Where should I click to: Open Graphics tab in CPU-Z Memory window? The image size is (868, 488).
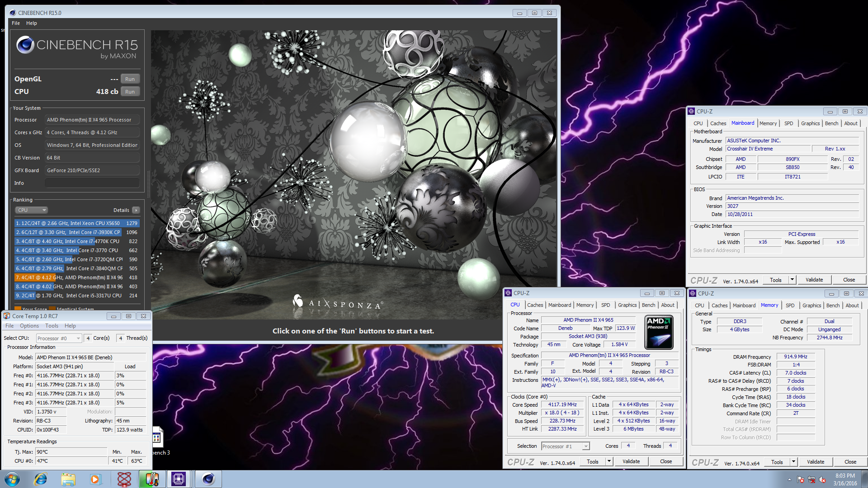coord(811,305)
